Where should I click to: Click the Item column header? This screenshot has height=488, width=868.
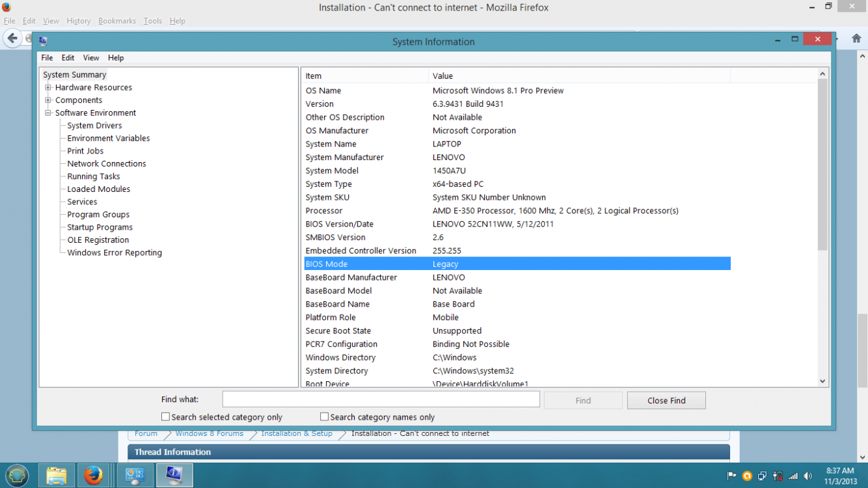click(365, 75)
